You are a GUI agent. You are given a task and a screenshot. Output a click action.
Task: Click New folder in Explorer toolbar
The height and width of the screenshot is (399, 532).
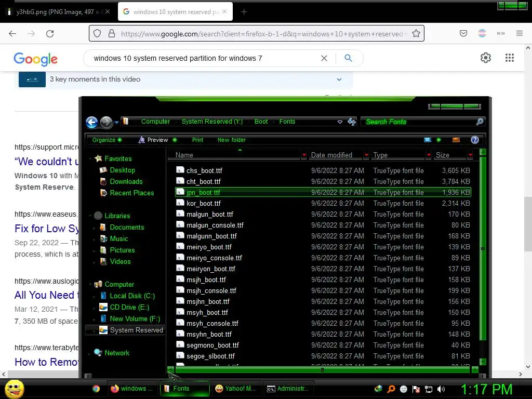232,140
